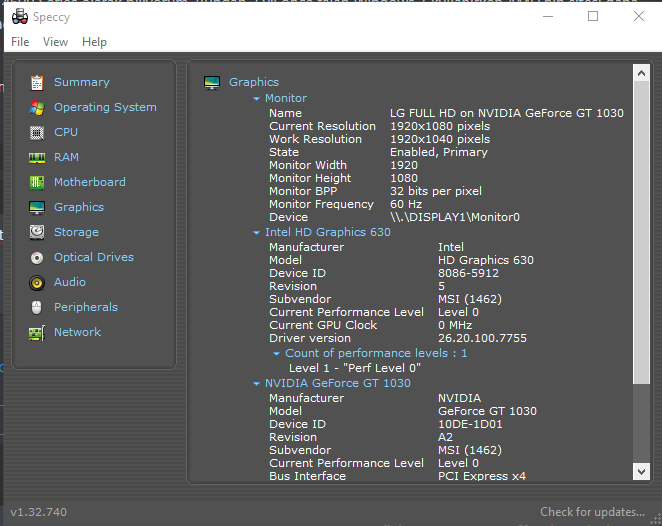Screen dimensions: 662x526
Task: Collapse the Monitor section
Action: click(x=257, y=99)
